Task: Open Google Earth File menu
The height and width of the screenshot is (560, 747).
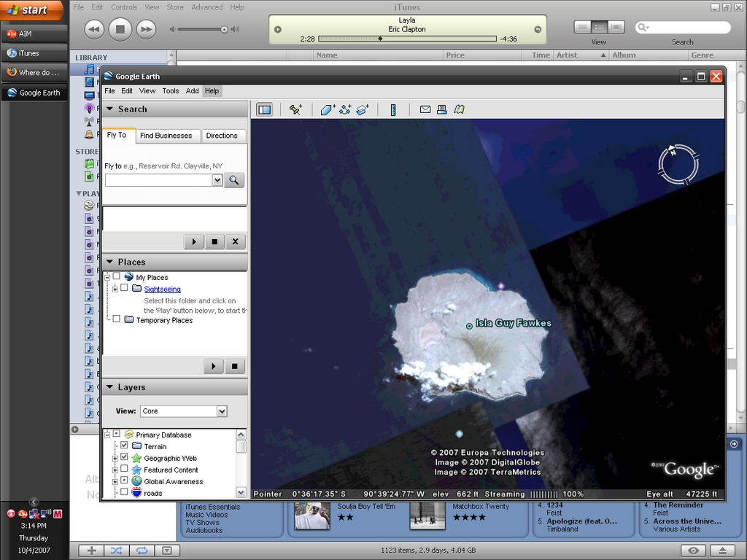Action: click(109, 91)
